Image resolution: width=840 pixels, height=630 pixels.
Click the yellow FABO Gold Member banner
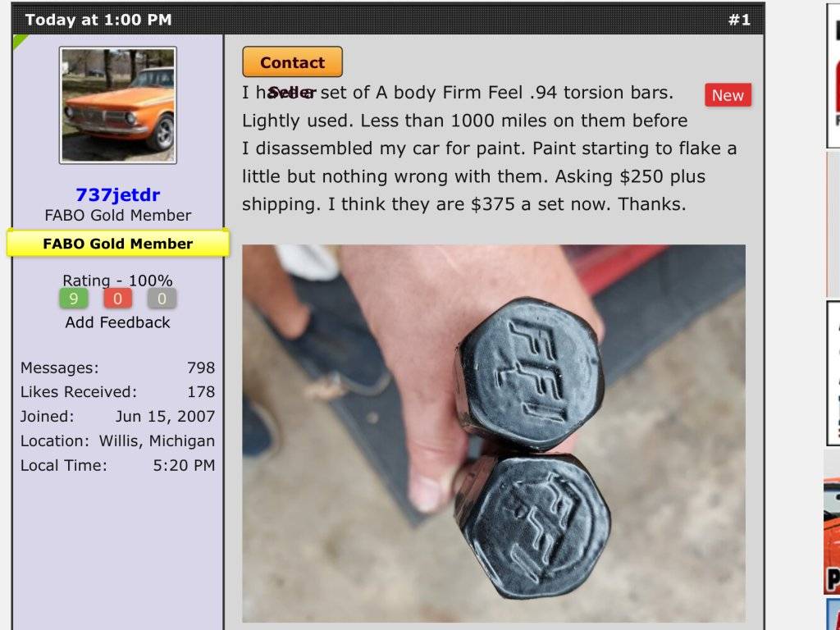(118, 243)
